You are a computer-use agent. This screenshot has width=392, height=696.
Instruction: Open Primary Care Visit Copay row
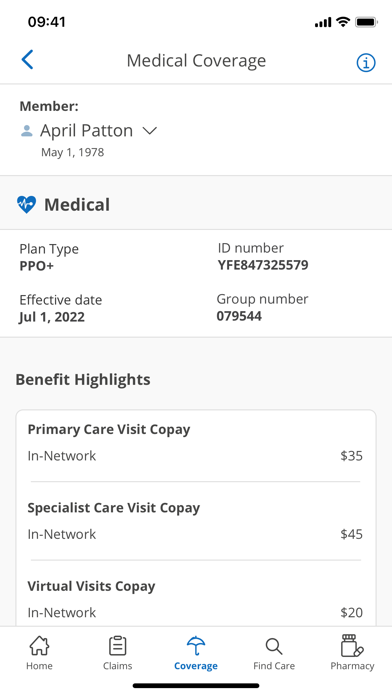(x=196, y=443)
